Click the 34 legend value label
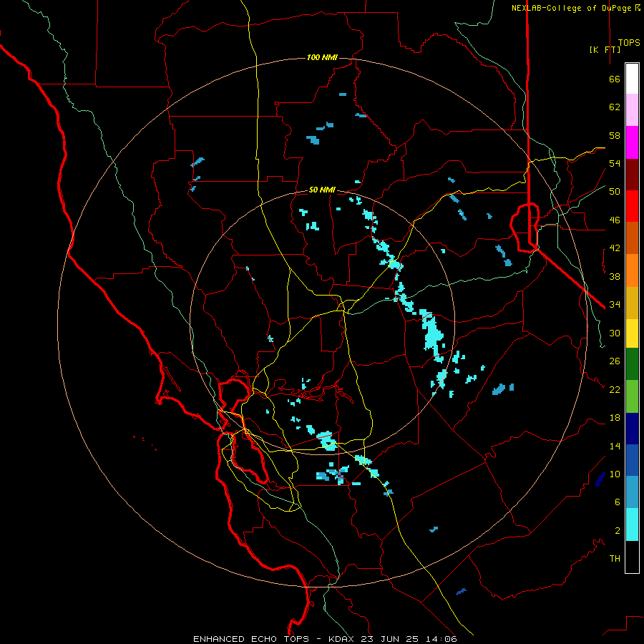This screenshot has width=644, height=644. pos(615,305)
